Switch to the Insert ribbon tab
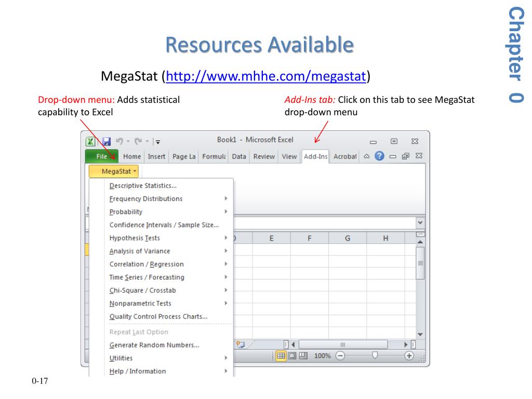532x399 pixels. pyautogui.click(x=156, y=156)
